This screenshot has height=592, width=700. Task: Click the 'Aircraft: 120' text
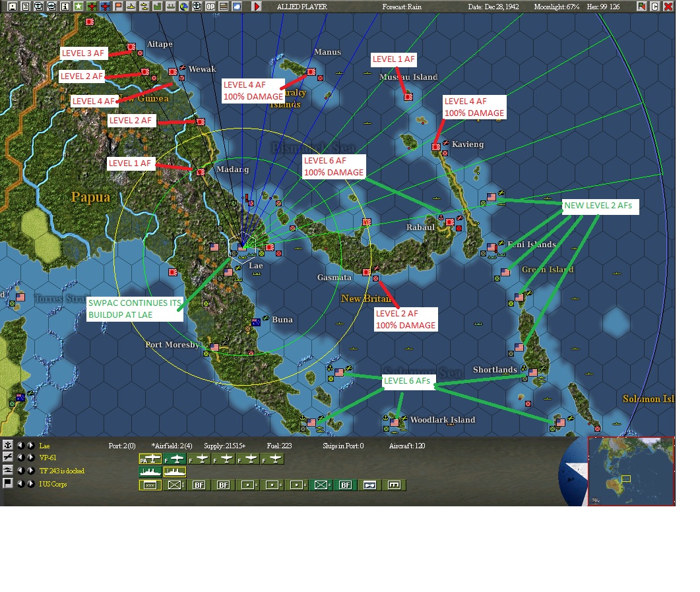tap(406, 446)
